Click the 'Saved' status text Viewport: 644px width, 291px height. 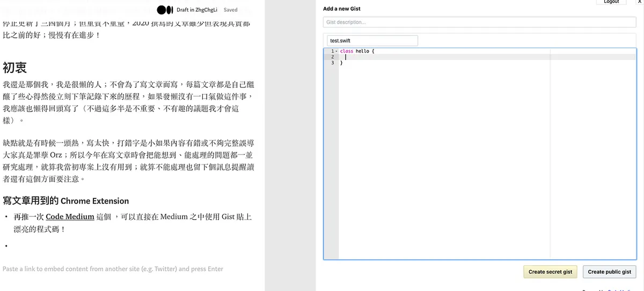(x=231, y=10)
